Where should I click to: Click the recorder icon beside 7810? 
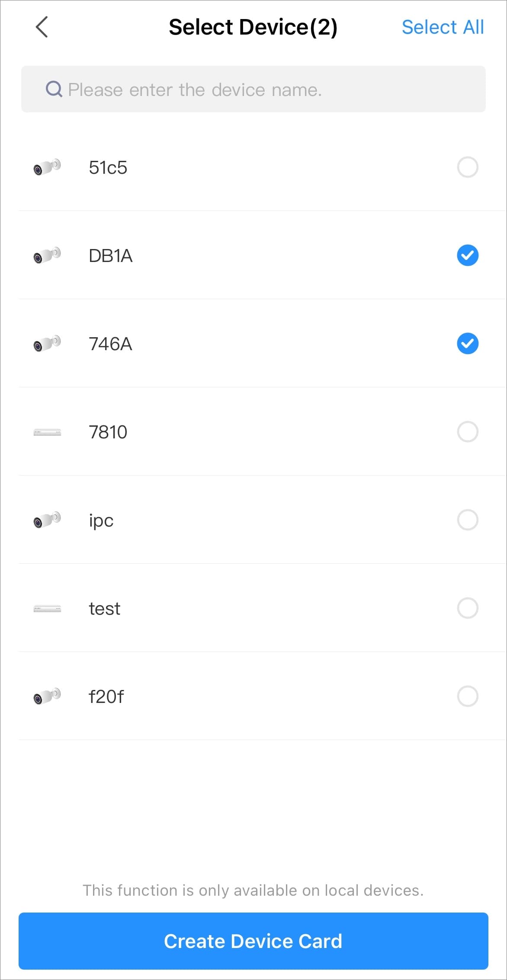coord(47,432)
